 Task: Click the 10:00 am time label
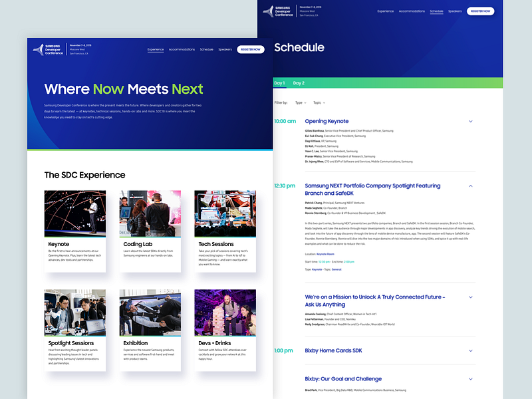click(285, 121)
